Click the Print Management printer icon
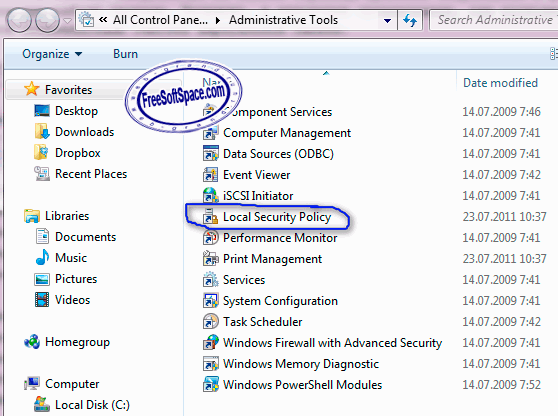This screenshot has width=558, height=416. [211, 259]
